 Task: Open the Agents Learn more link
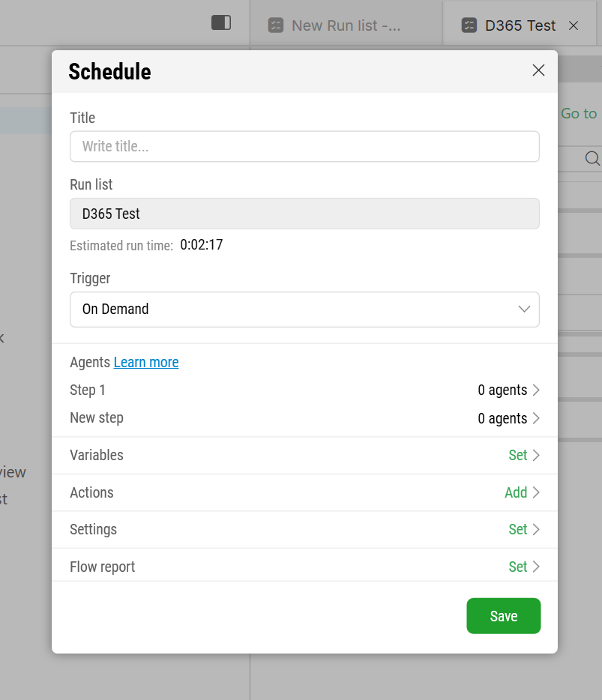pos(146,362)
